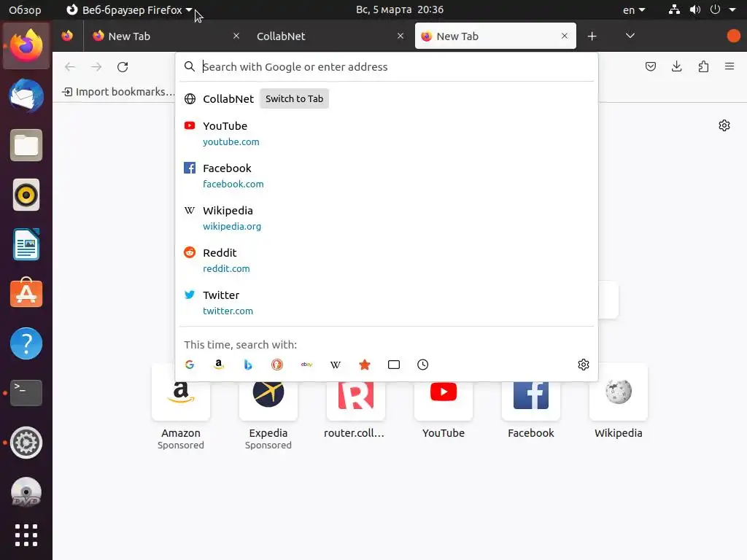Select DuckDuckGo one-off search engine
Viewport: 747px width, 560px height.
pyautogui.click(x=276, y=365)
